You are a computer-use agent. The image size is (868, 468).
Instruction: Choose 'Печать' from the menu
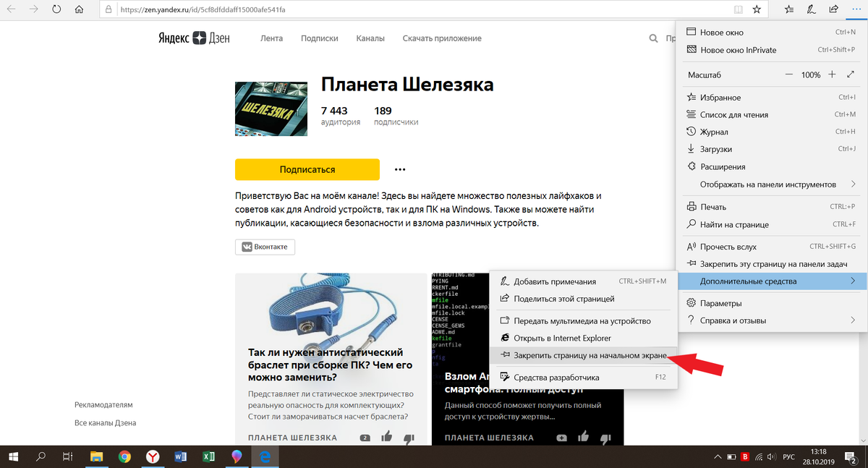point(771,207)
